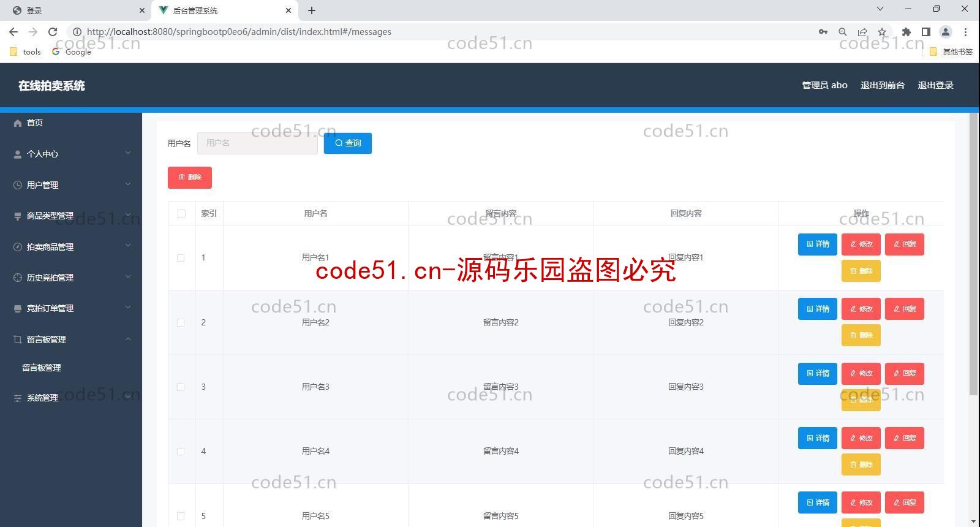980x527 pixels.
Task: Expand the 拍卖商品管理 menu chevron
Action: tap(128, 246)
